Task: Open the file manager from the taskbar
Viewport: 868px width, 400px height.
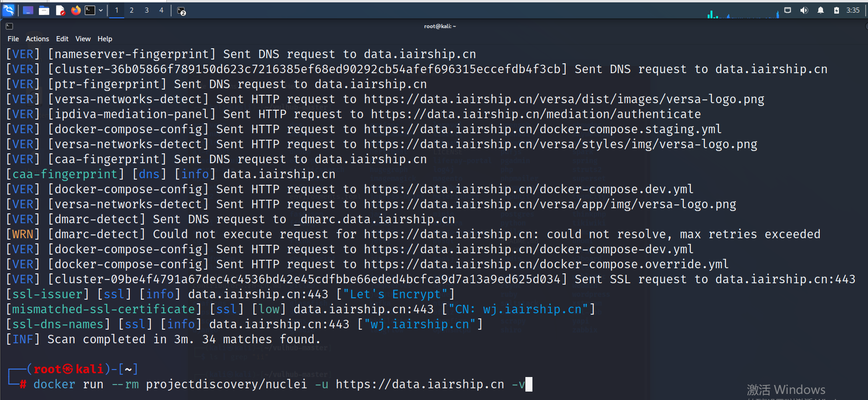Action: coord(44,10)
